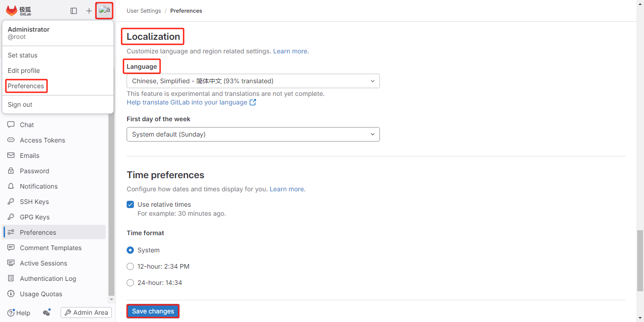Open the Language dropdown
Image resolution: width=644 pixels, height=322 pixels.
(253, 81)
